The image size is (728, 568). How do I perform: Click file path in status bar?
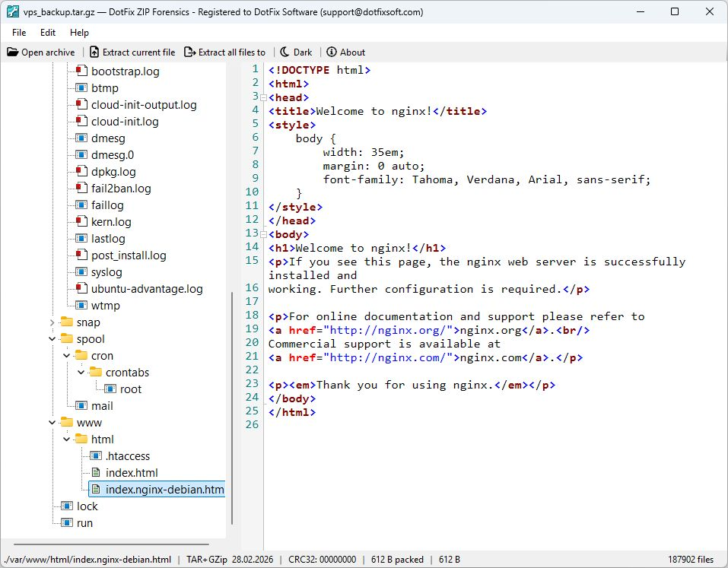point(87,559)
